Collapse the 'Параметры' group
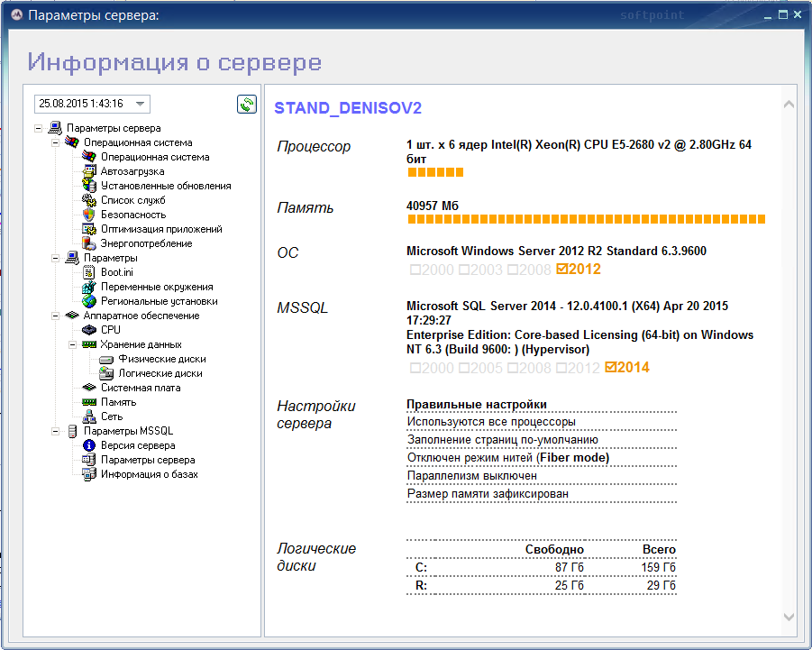The width and height of the screenshot is (812, 650). [55, 258]
